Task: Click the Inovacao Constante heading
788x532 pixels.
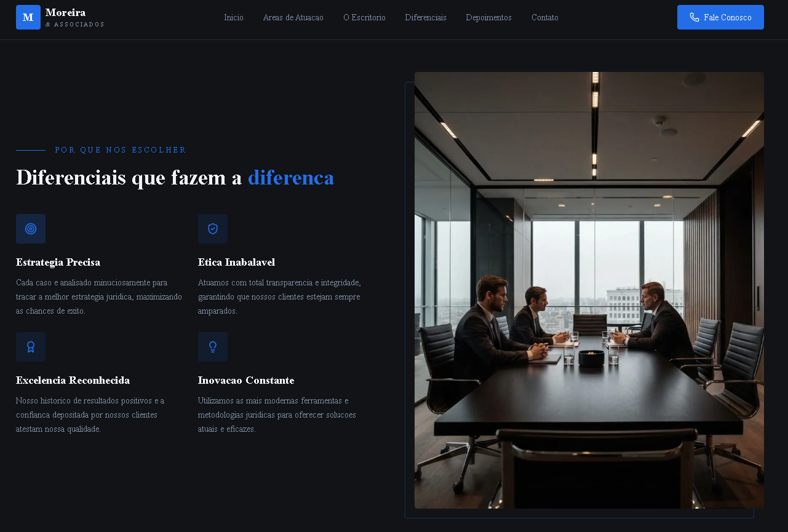Action: click(246, 380)
